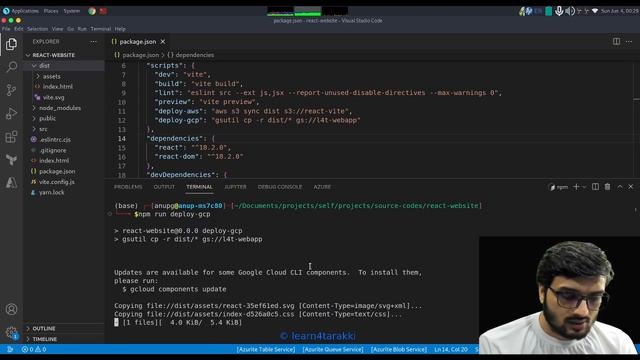Open the File menu

pyautogui.click(x=6, y=29)
